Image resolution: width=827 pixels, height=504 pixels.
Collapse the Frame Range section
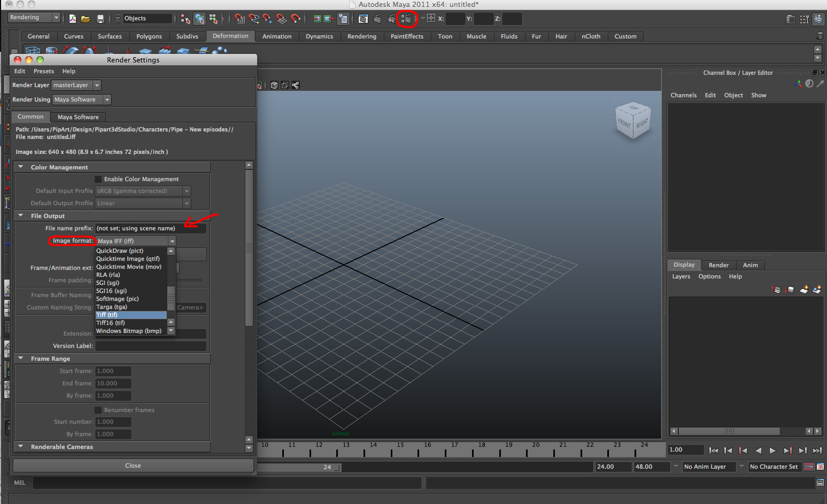point(21,359)
